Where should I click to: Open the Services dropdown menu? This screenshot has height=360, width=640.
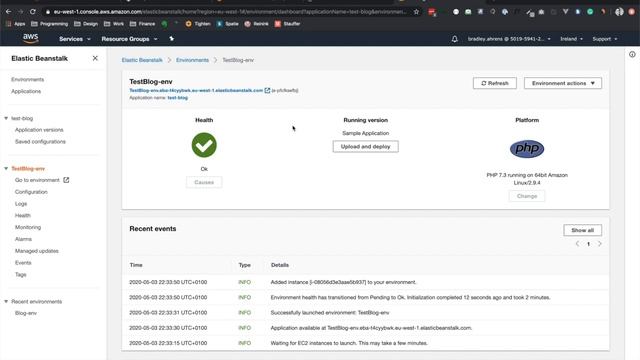coord(75,39)
